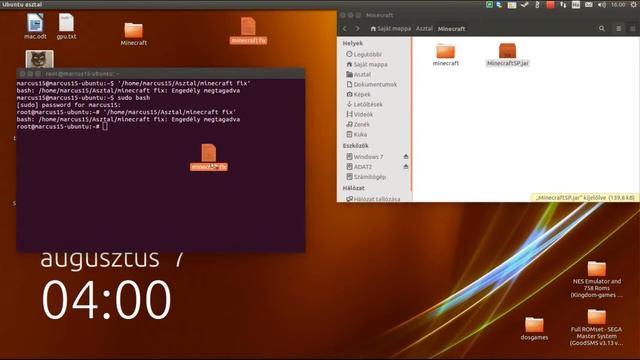Open the file manager search
This screenshot has height=360, width=640.
click(602, 29)
